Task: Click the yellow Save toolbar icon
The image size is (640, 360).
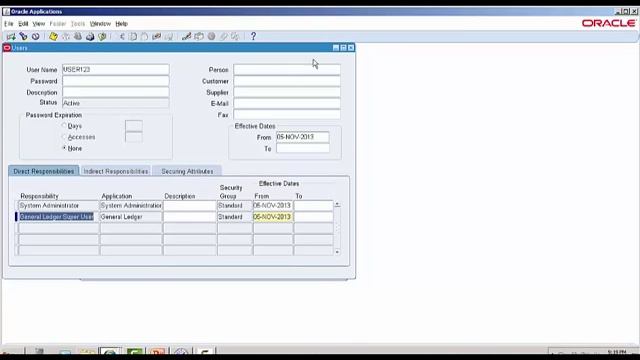Action: 53,37
